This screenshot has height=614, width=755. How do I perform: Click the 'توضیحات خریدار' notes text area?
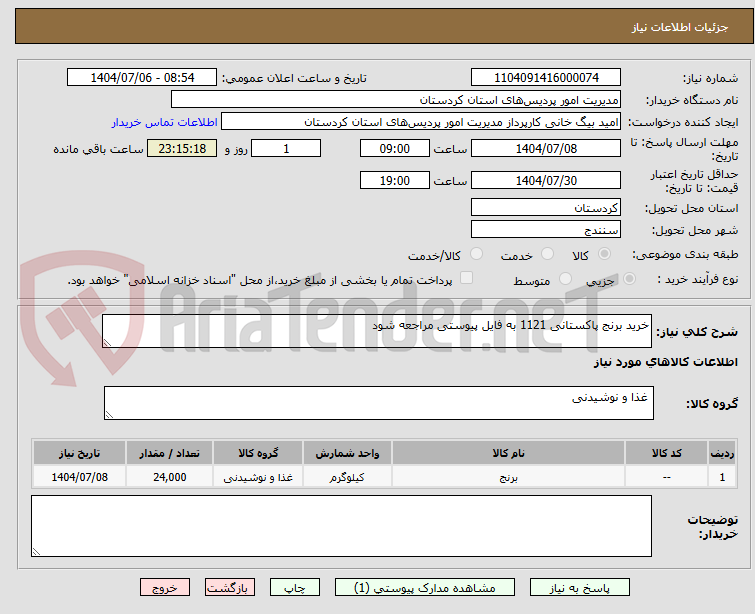tap(341, 525)
